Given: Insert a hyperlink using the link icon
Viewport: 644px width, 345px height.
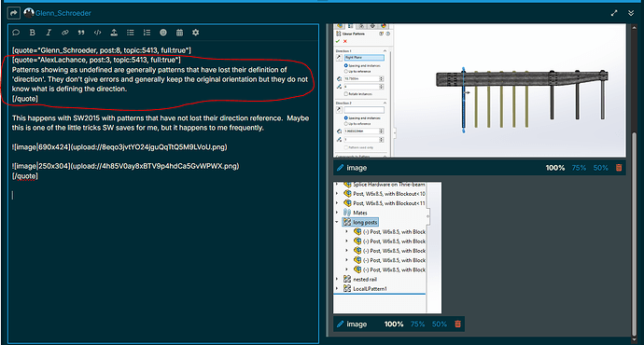Looking at the screenshot, I should 65,33.
